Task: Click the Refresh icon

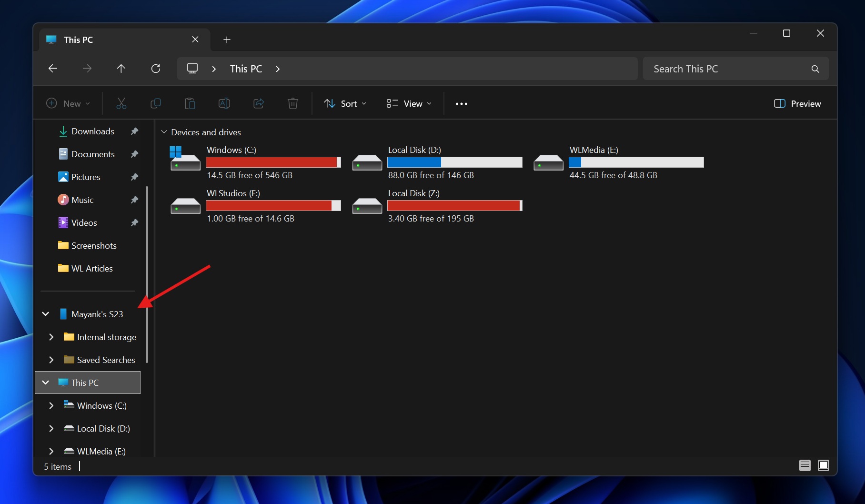Action: (156, 69)
